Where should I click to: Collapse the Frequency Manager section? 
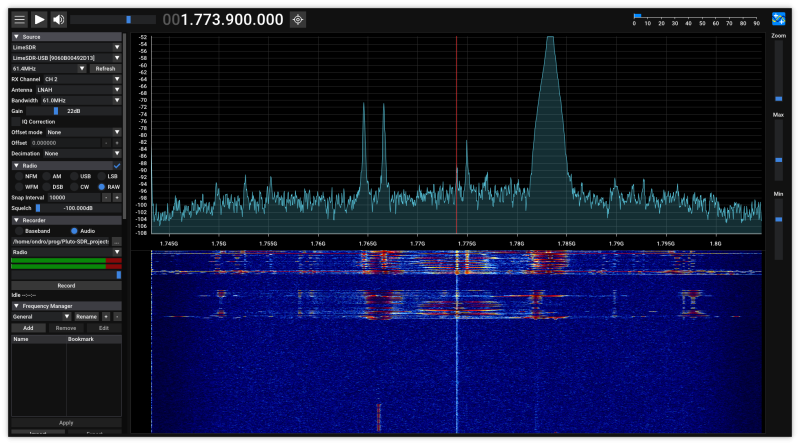click(x=66, y=306)
